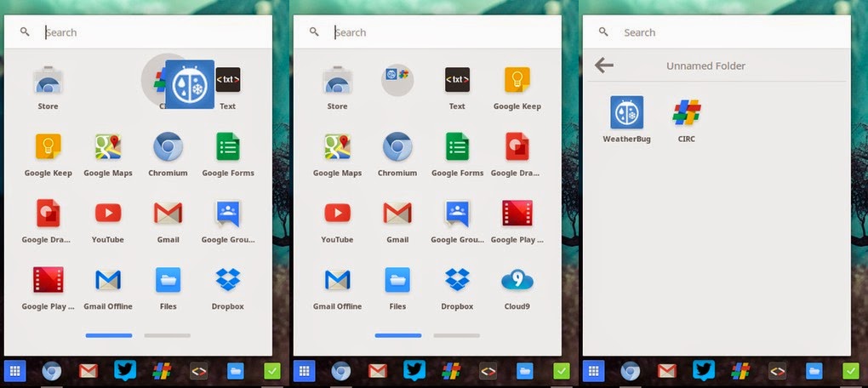868x388 pixels.
Task: Open Gmail from the right shelf
Action: (x=667, y=371)
